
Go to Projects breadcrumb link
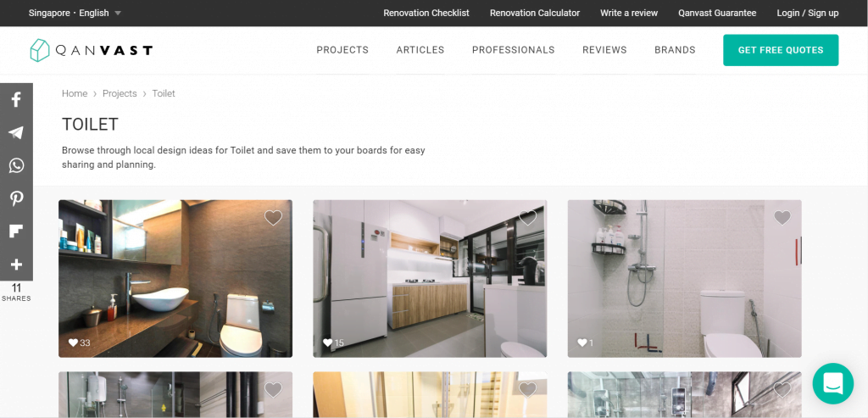(x=120, y=93)
